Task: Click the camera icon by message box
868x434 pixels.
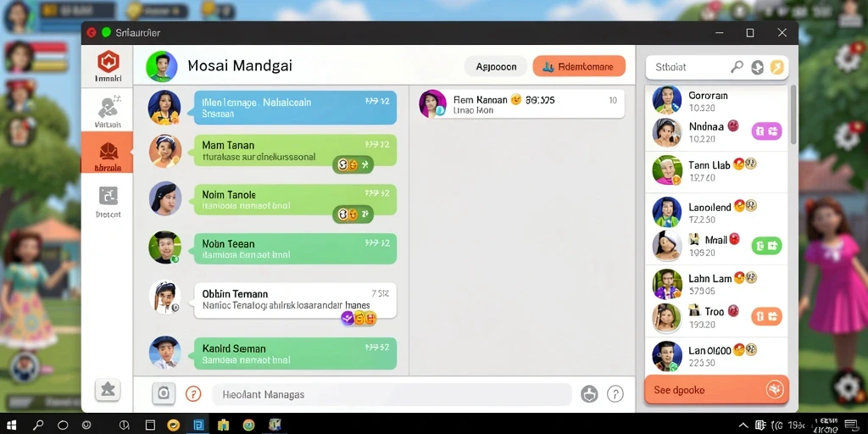Action: [x=164, y=393]
